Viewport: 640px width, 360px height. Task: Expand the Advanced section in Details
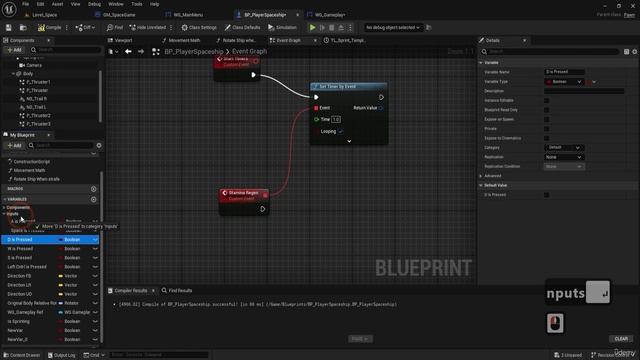pyautogui.click(x=481, y=176)
